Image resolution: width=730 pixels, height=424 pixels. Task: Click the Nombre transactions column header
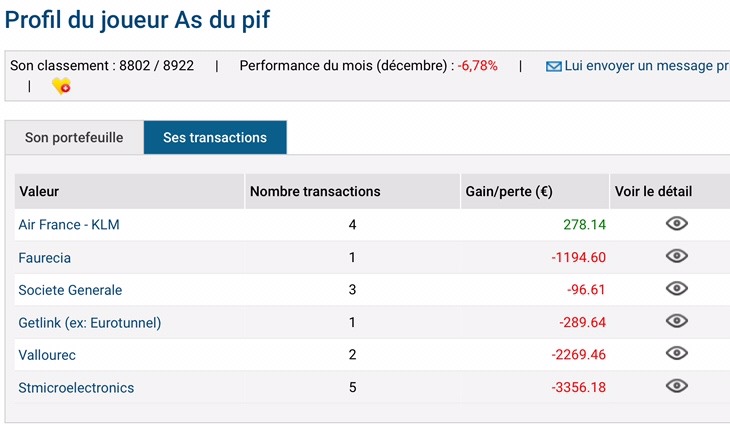coord(315,191)
